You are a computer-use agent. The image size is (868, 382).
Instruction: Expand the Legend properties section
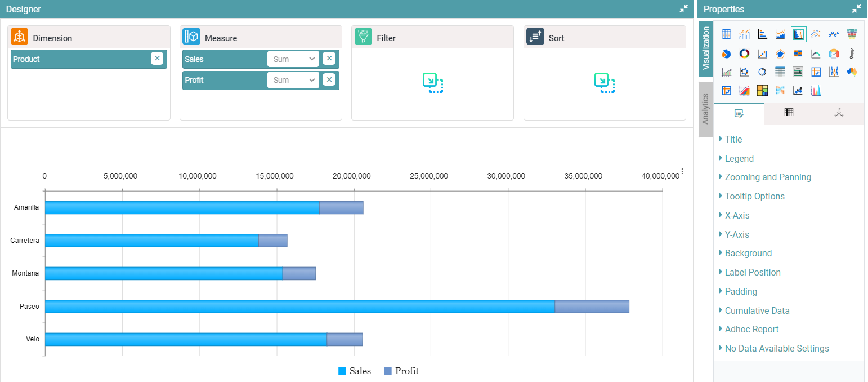pyautogui.click(x=739, y=158)
